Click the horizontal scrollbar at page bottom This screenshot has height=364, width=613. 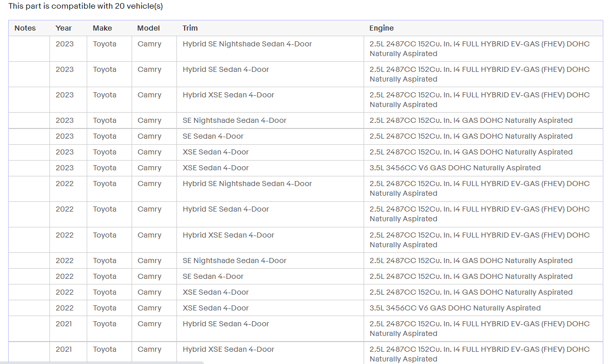pos(102,362)
